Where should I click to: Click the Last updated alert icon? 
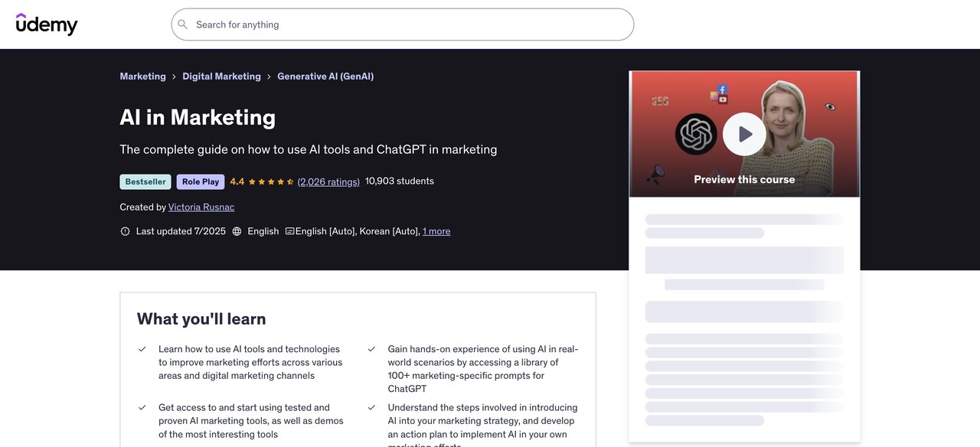click(x=126, y=231)
